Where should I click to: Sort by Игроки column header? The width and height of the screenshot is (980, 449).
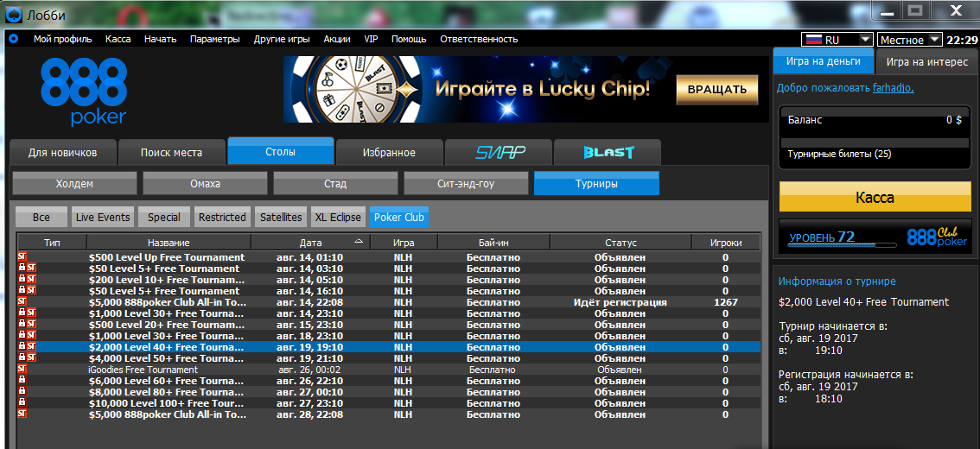pyautogui.click(x=726, y=243)
